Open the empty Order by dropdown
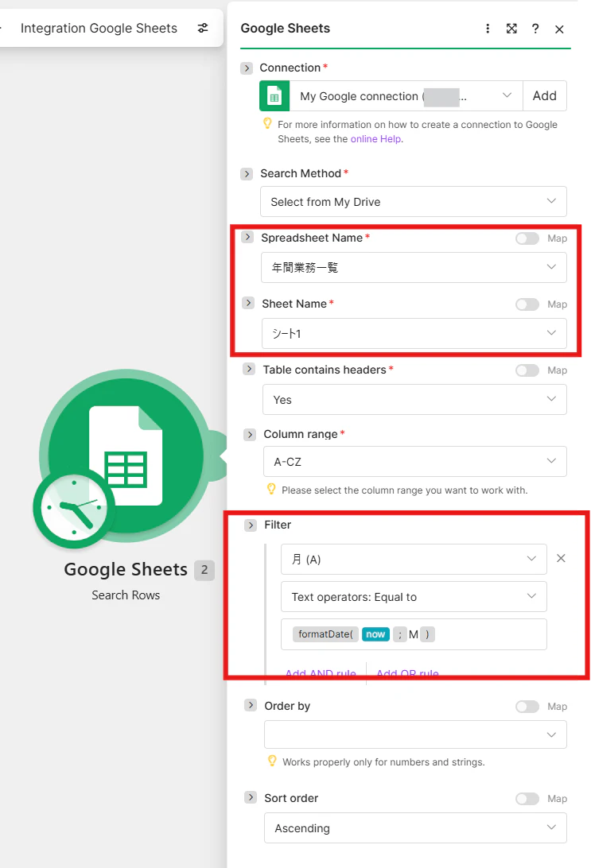 415,734
